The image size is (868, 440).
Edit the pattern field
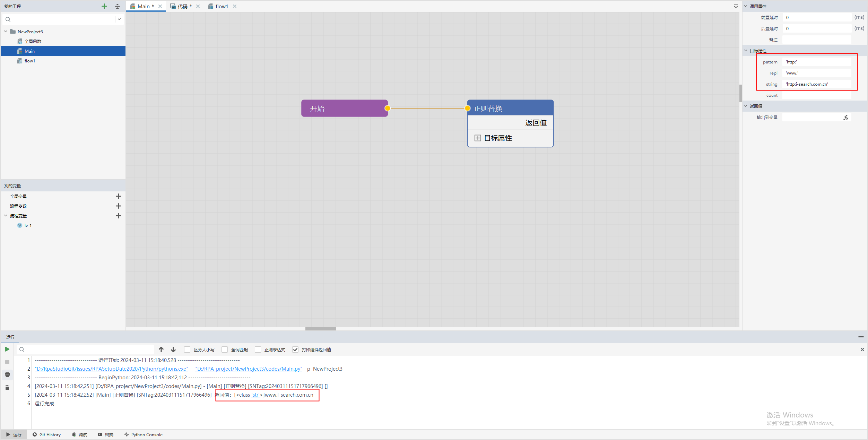click(817, 62)
